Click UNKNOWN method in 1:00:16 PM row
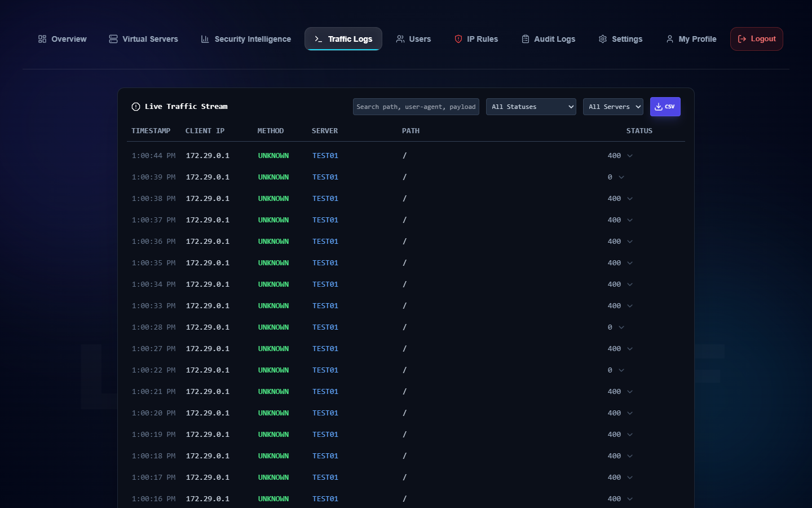 273,499
